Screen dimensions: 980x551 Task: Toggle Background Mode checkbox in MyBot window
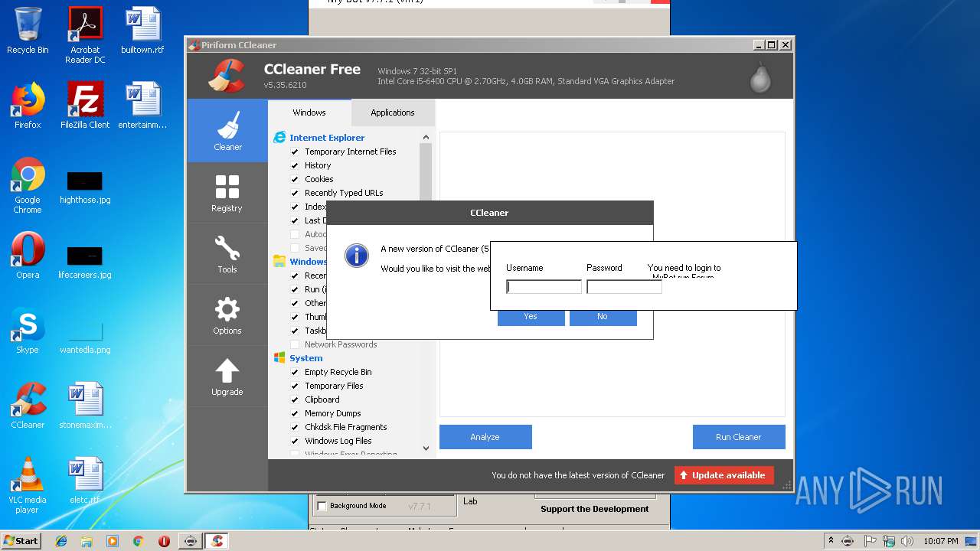point(322,506)
